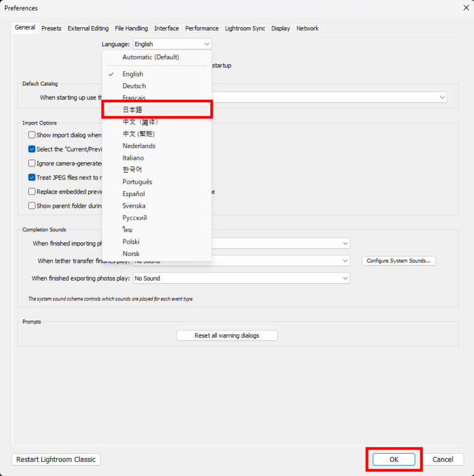Choose Deutsch in the language dropdown
The image size is (474, 476).
coord(134,86)
